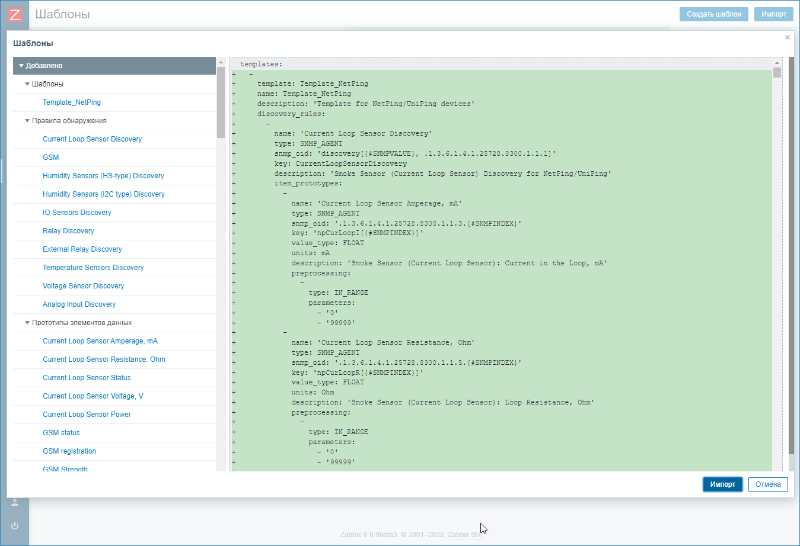Click the tree scrollbar up arrow
This screenshot has height=546, width=800.
tap(221, 62)
